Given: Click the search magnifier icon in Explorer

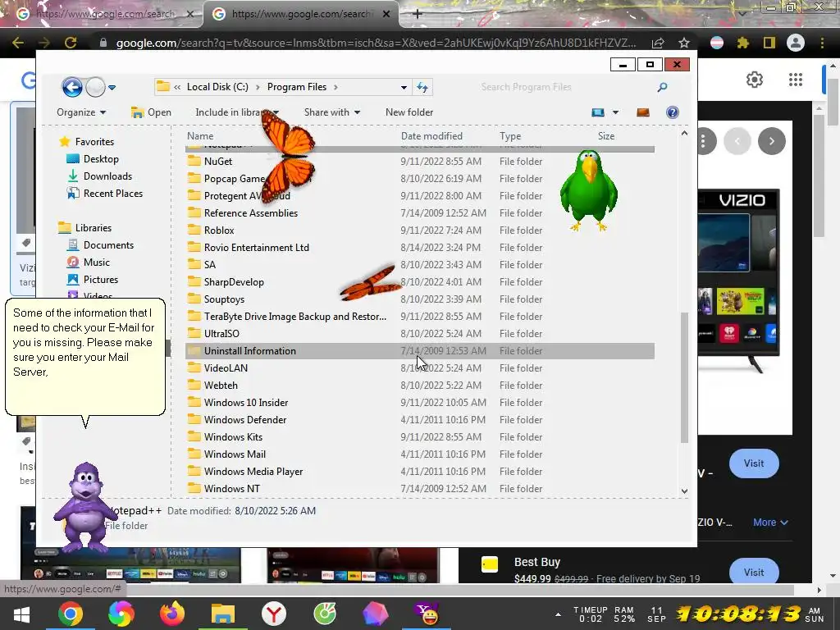Looking at the screenshot, I should [662, 87].
